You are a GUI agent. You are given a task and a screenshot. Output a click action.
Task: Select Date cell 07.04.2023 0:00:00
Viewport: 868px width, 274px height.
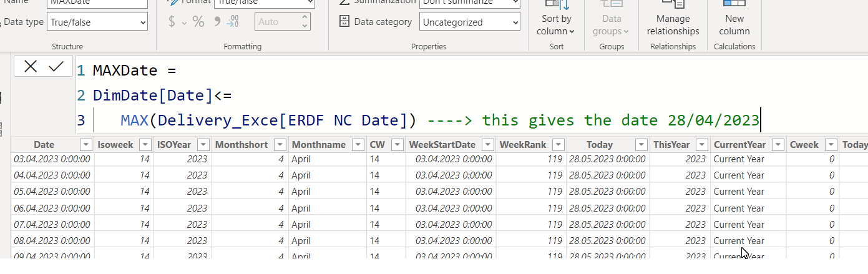(x=52, y=225)
